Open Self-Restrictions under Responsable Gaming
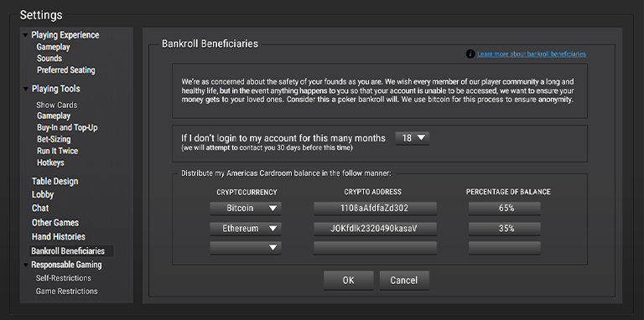Image resolution: width=644 pixels, height=320 pixels. 63,278
